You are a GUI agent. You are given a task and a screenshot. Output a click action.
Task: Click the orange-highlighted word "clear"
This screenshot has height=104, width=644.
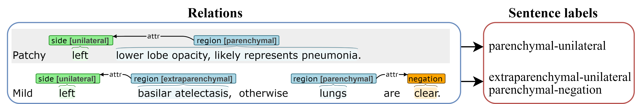[x=426, y=93]
